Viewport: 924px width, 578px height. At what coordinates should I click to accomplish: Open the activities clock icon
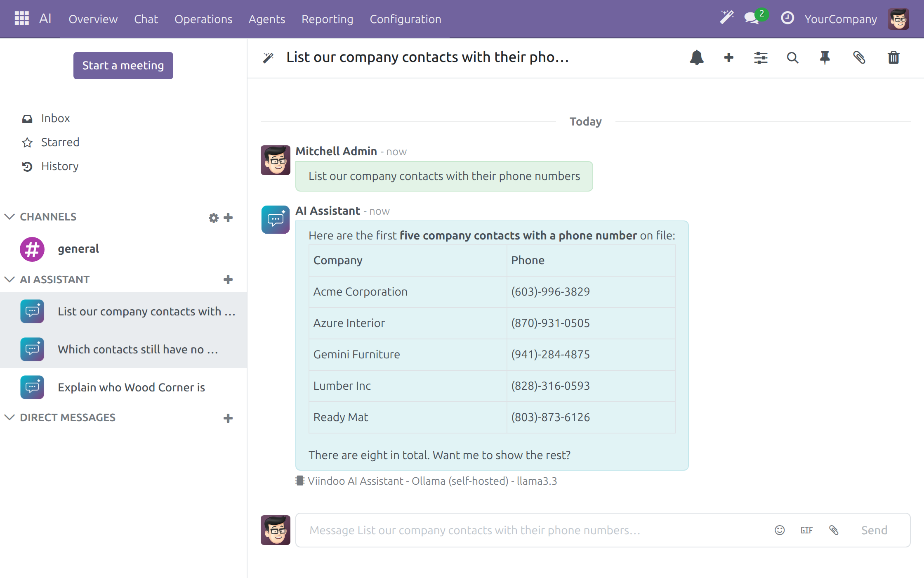click(787, 18)
